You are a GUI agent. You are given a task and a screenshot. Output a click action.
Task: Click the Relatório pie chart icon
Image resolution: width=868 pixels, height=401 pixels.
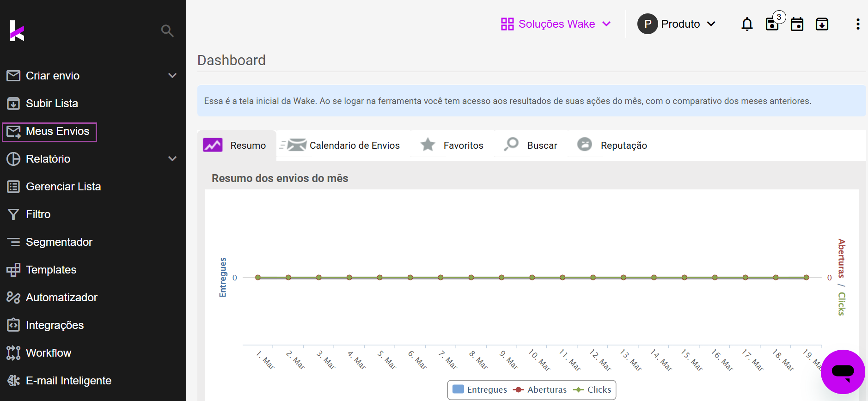pos(13,158)
